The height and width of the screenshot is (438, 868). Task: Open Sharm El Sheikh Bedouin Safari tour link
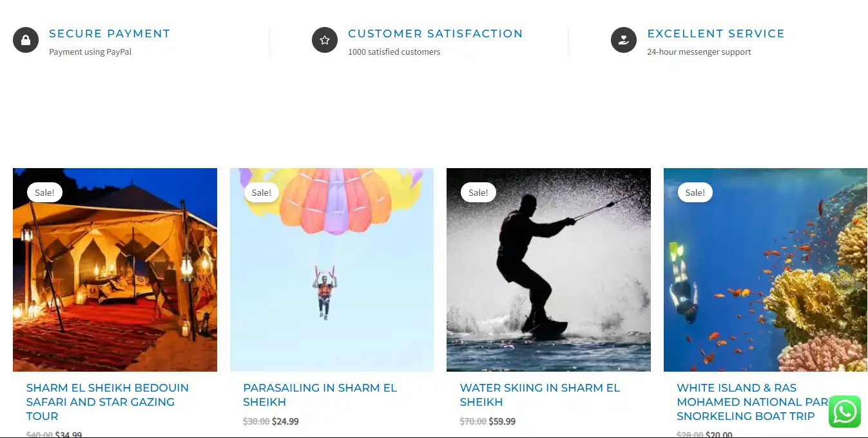[x=108, y=402]
